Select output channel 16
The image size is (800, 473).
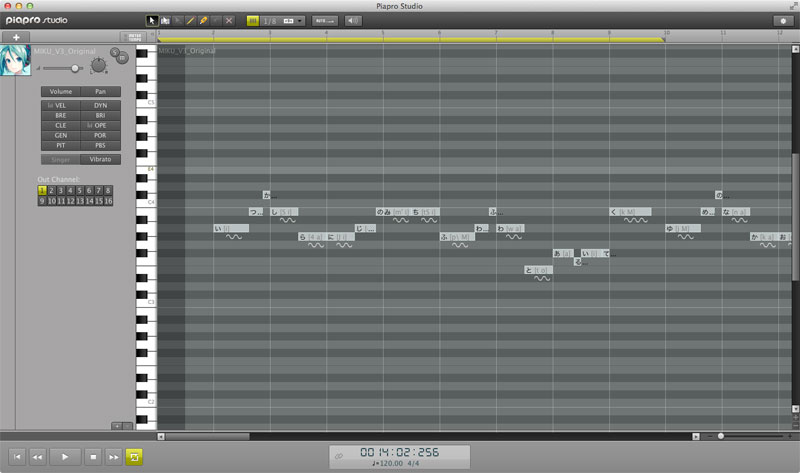click(108, 201)
